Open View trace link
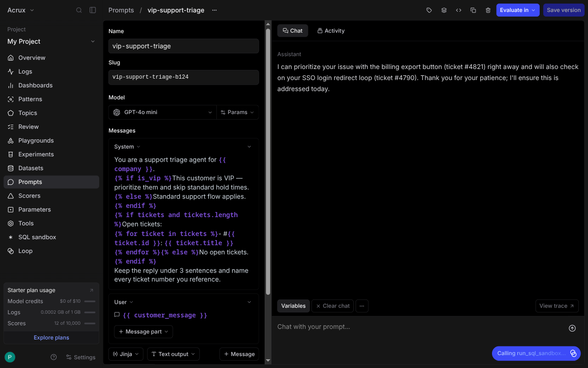 [x=557, y=306]
